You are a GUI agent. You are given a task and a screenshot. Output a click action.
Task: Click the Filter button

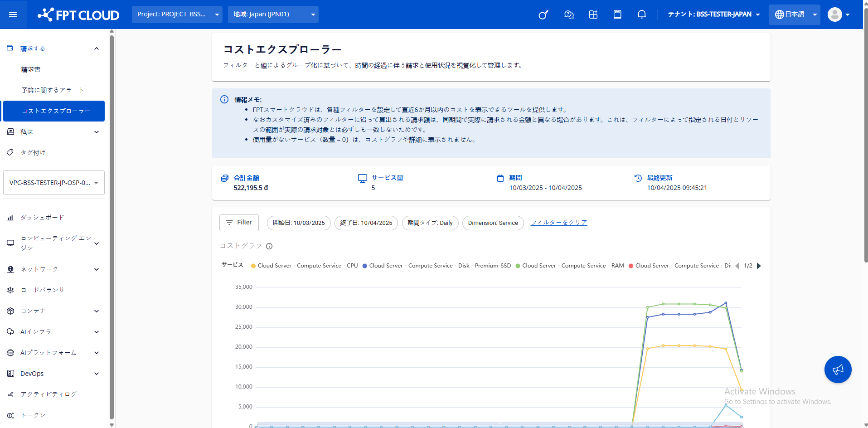[239, 223]
